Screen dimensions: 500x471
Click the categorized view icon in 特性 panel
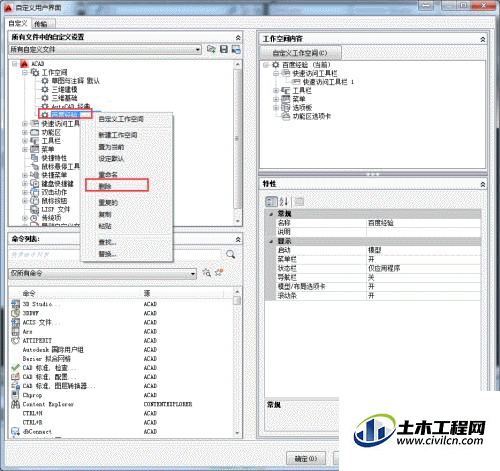point(271,201)
